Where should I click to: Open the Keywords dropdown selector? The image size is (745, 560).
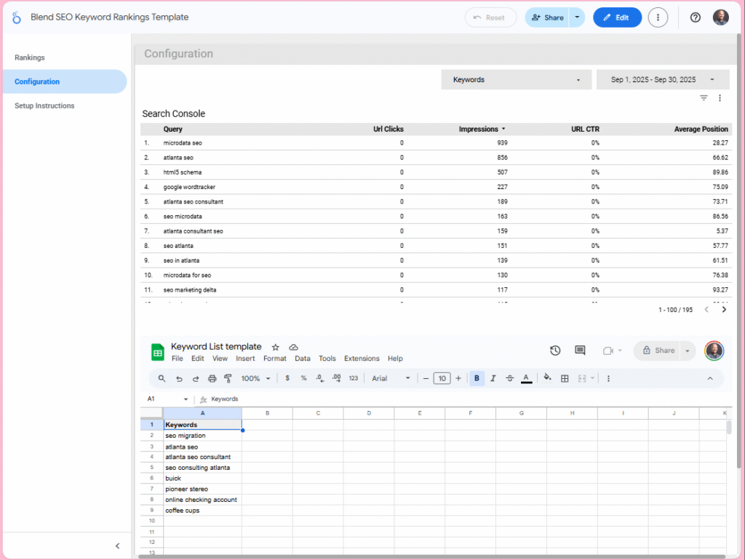[516, 79]
